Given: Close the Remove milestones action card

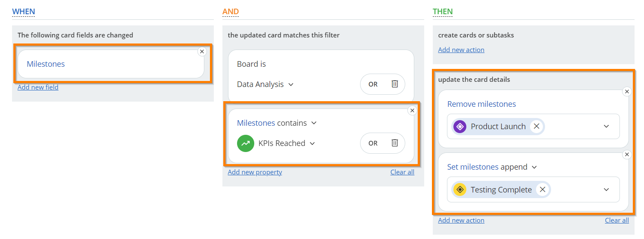Looking at the screenshot, I should 627,91.
